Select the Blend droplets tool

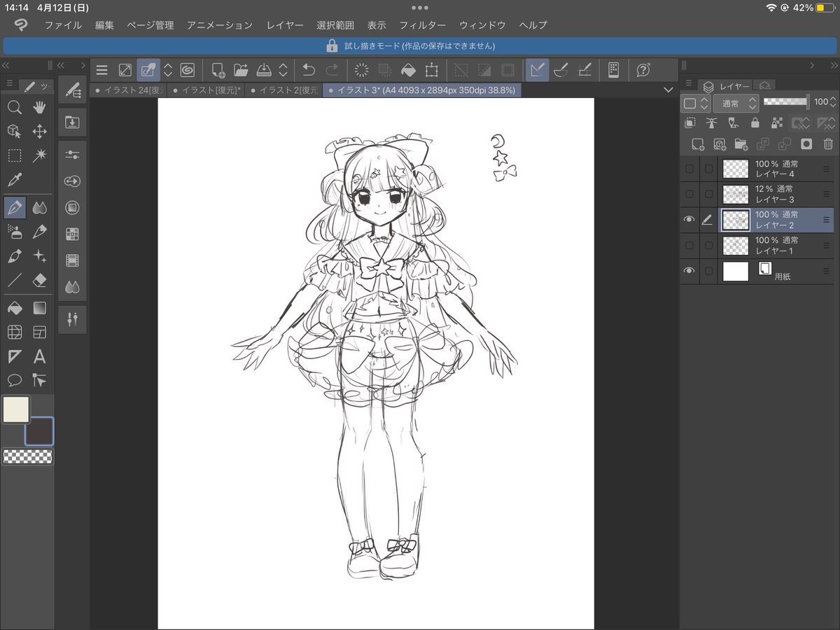[40, 207]
